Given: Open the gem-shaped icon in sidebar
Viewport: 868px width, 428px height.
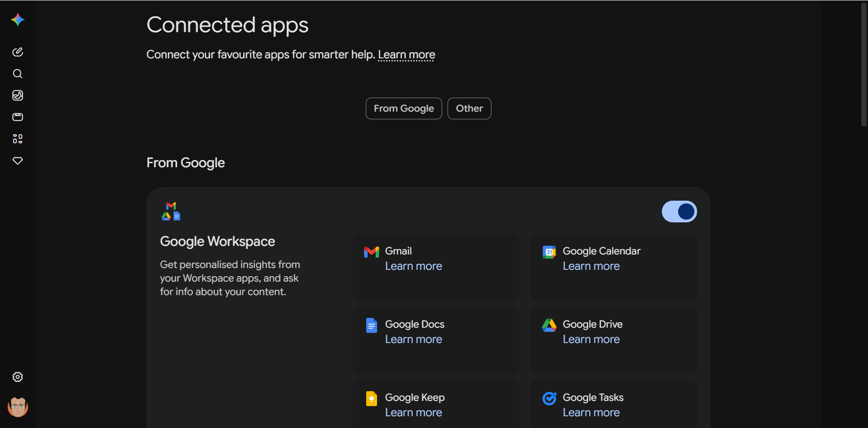Looking at the screenshot, I should [x=18, y=160].
